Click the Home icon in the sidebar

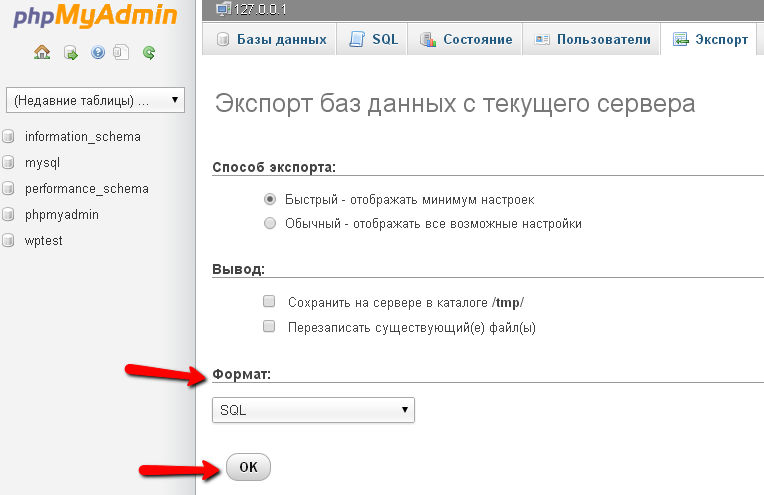42,52
